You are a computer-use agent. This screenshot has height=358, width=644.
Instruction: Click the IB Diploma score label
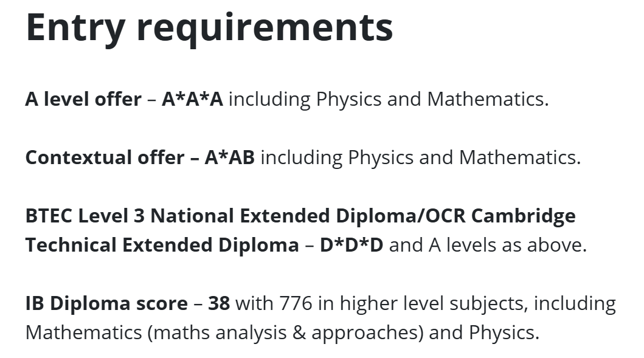(x=107, y=303)
